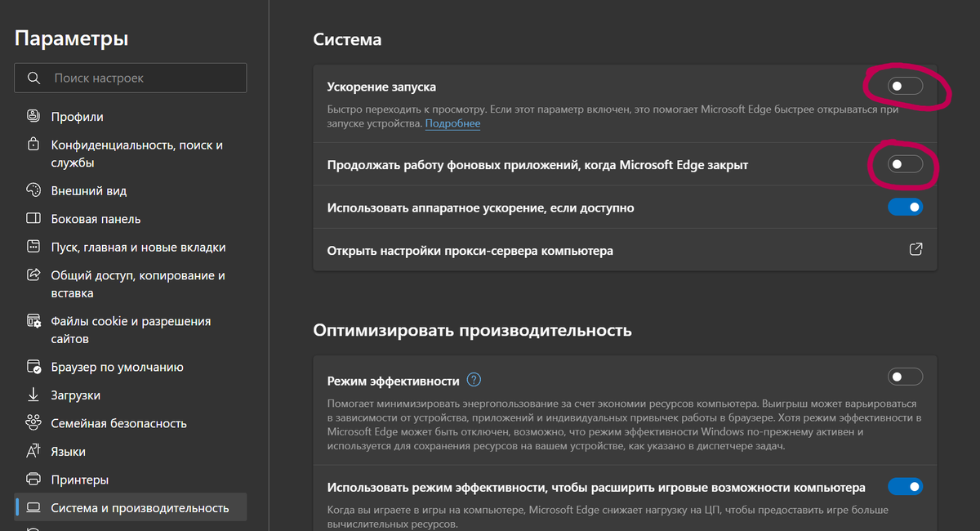Turn on background apps when Edge is closed
The image size is (980, 531).
(905, 163)
